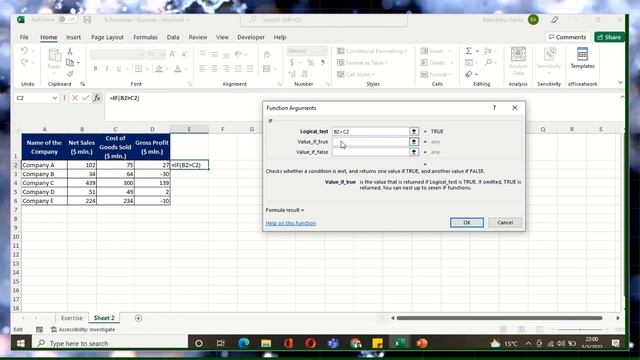Toggle Underline formatting
The height and width of the screenshot is (360, 640).
(x=118, y=69)
